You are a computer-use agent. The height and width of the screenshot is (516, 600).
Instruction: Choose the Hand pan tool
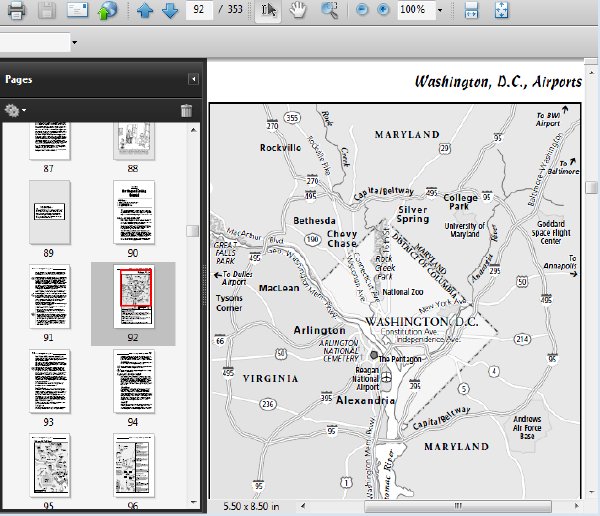pos(298,10)
